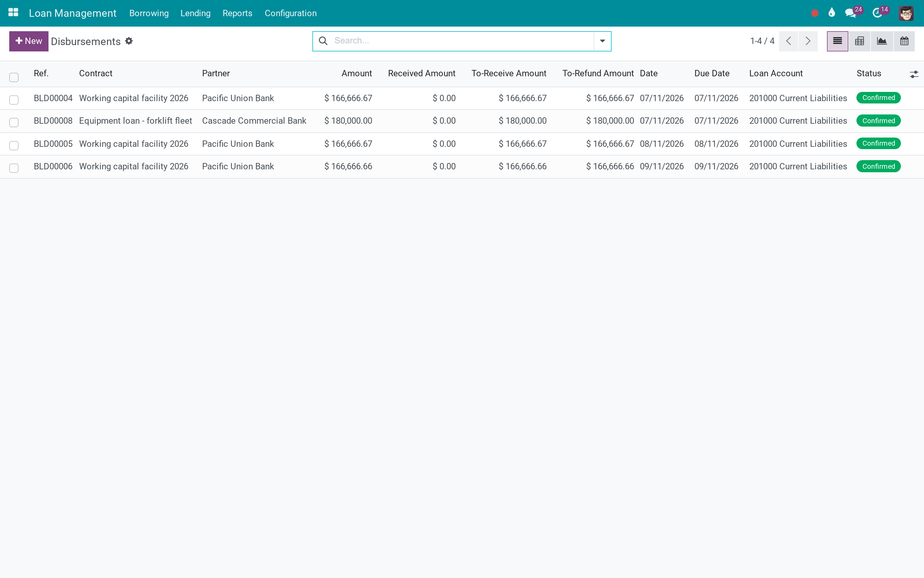This screenshot has width=924, height=578.
Task: Go to the previous page arrow
Action: click(x=789, y=41)
